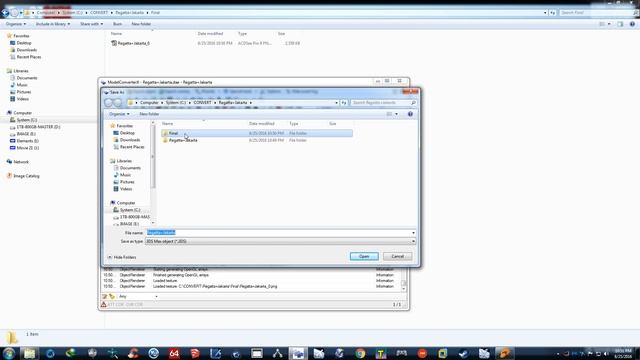Open the change view dropdown in Save As dialog
Screen dimensions: 640x360
coord(396,114)
